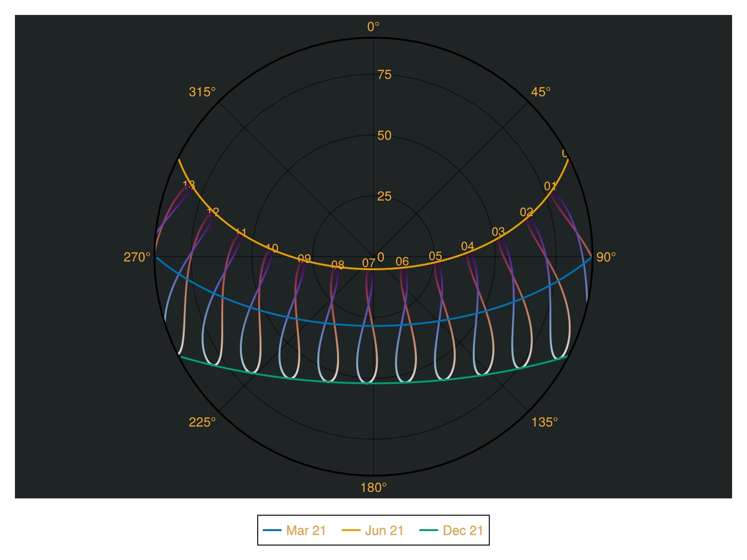Click the 180° angular axis label at bottom
747x560 pixels.
(373, 488)
